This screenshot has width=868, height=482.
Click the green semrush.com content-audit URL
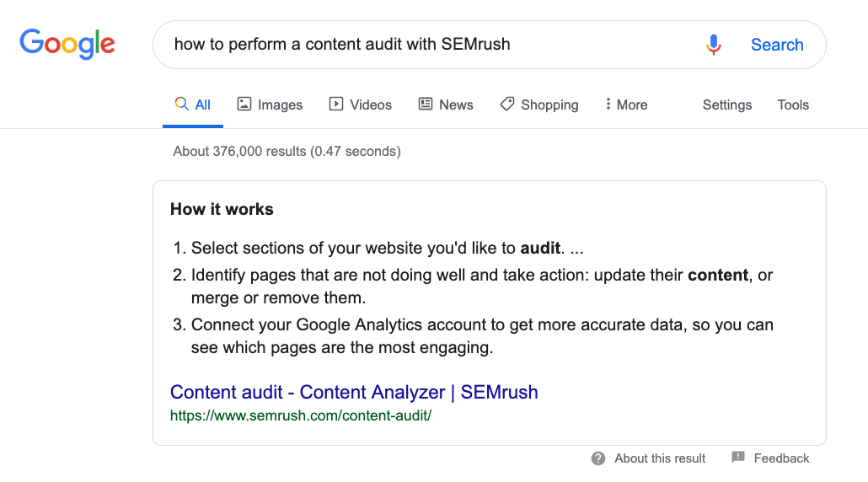301,415
